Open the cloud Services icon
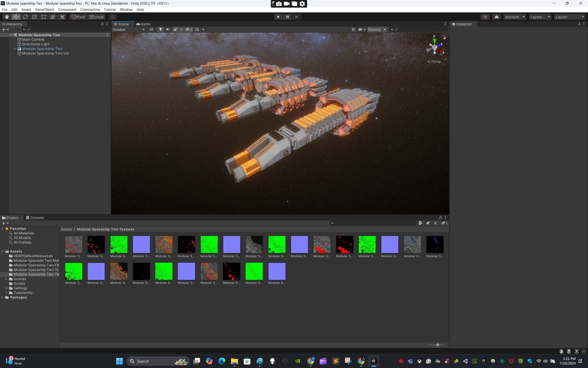This screenshot has height=368, width=588. [497, 17]
